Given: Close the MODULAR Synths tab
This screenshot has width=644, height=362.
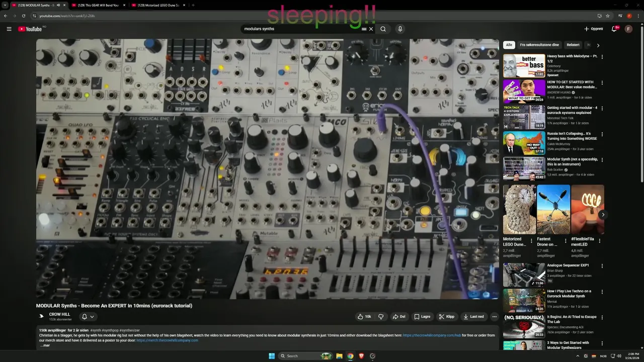Looking at the screenshot, I should point(64,5).
